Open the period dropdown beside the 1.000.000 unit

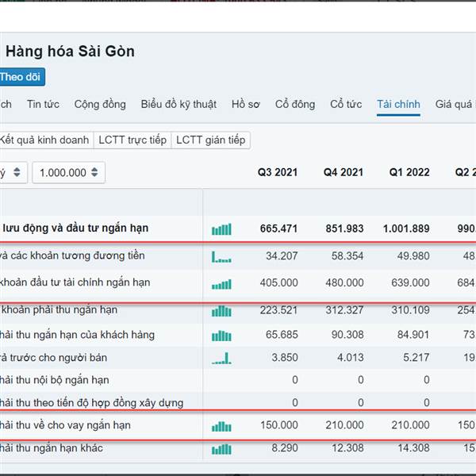point(13,172)
